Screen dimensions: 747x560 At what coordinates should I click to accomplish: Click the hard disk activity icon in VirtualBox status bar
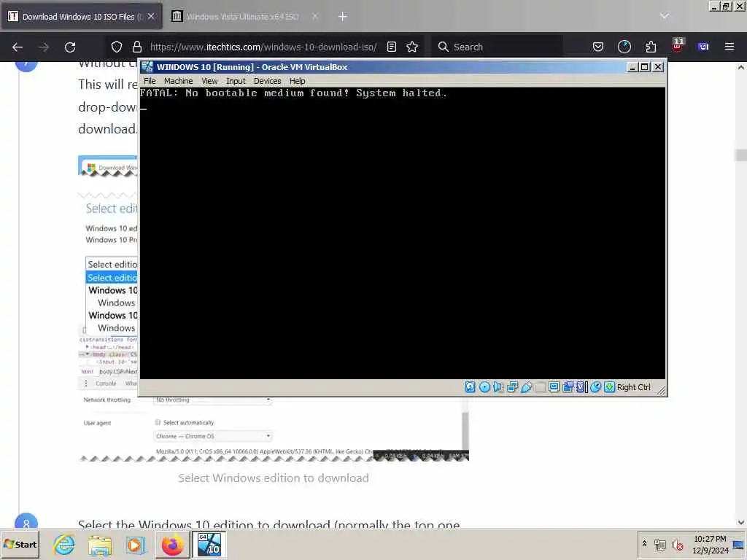click(x=471, y=387)
